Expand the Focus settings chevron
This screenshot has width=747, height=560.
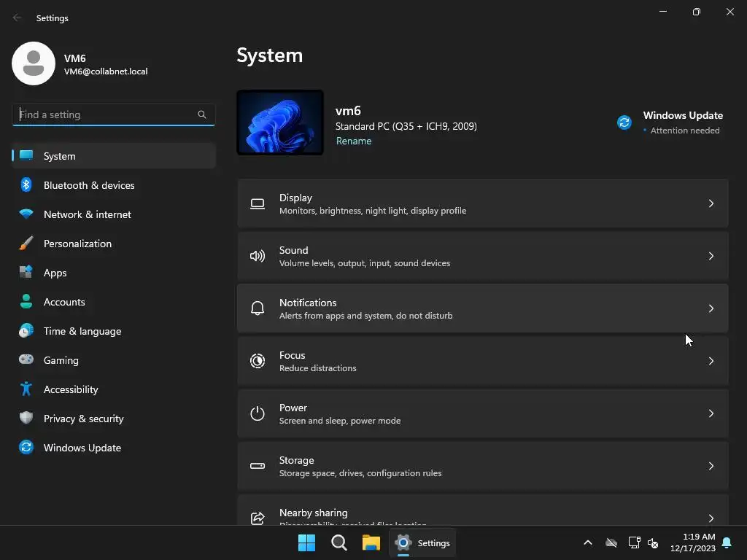coord(711,361)
